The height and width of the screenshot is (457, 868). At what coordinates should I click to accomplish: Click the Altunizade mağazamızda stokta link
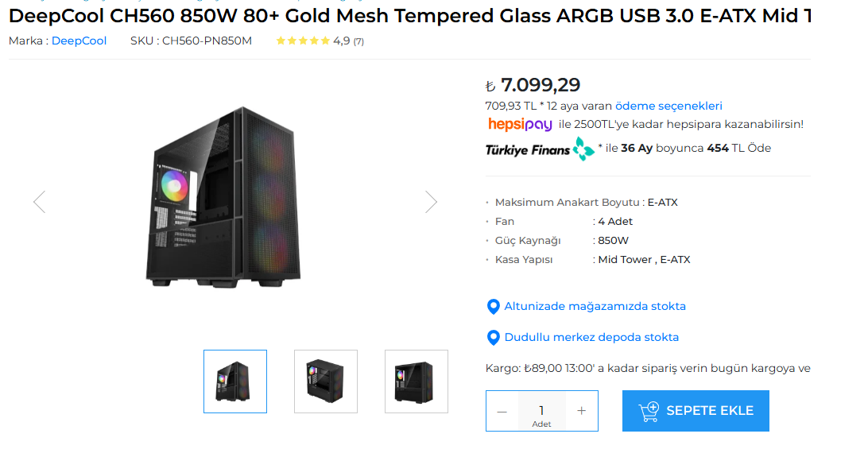pyautogui.click(x=595, y=307)
